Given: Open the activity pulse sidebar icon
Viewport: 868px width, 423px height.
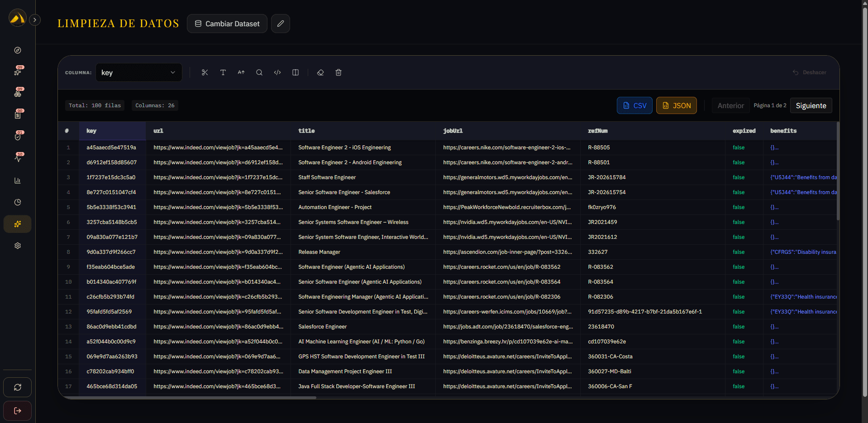Looking at the screenshot, I should coord(18,158).
